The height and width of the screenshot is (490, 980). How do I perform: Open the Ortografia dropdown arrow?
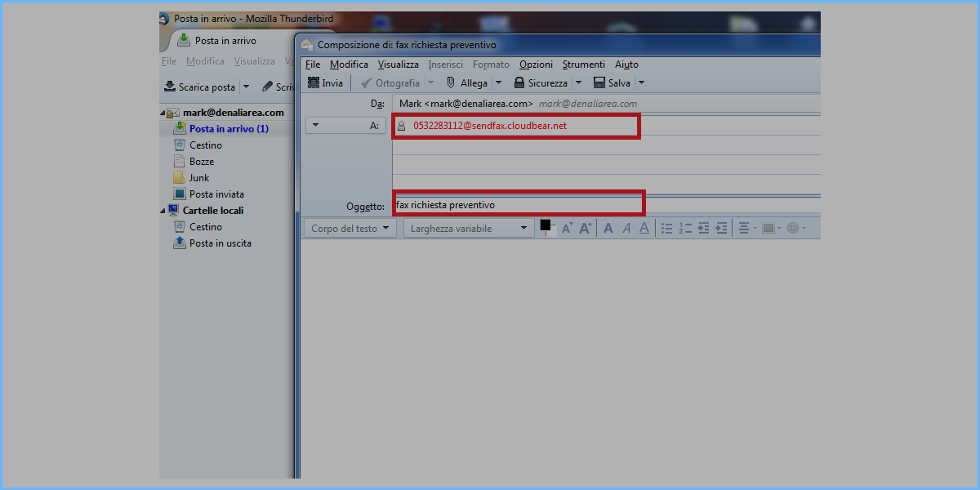[431, 82]
